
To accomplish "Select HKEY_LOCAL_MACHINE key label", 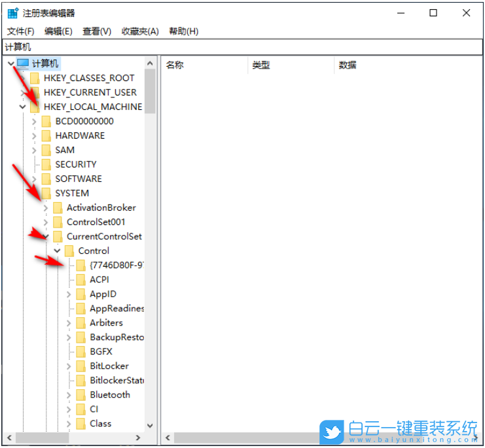I will point(93,107).
